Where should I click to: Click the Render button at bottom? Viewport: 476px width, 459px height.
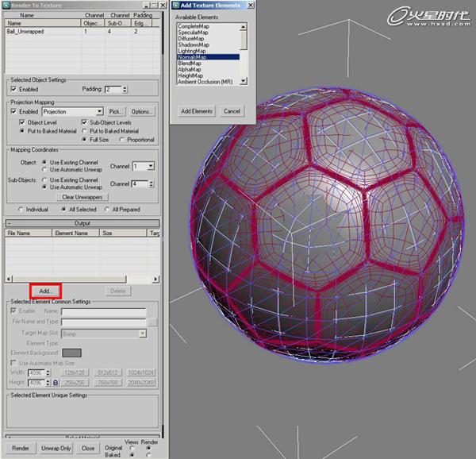coord(21,448)
